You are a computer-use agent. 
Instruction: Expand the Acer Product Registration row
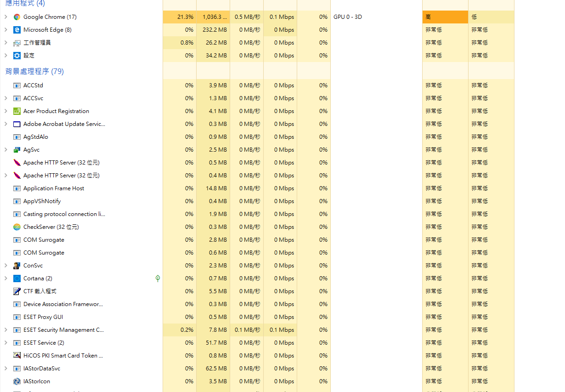[6, 111]
